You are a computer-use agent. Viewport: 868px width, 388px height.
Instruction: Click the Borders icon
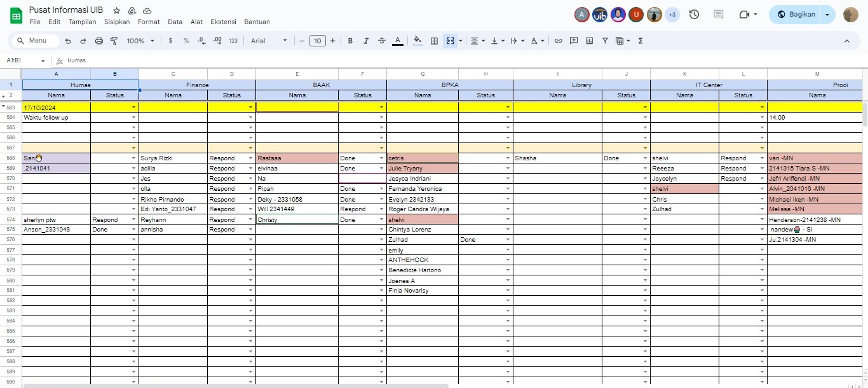tap(434, 41)
